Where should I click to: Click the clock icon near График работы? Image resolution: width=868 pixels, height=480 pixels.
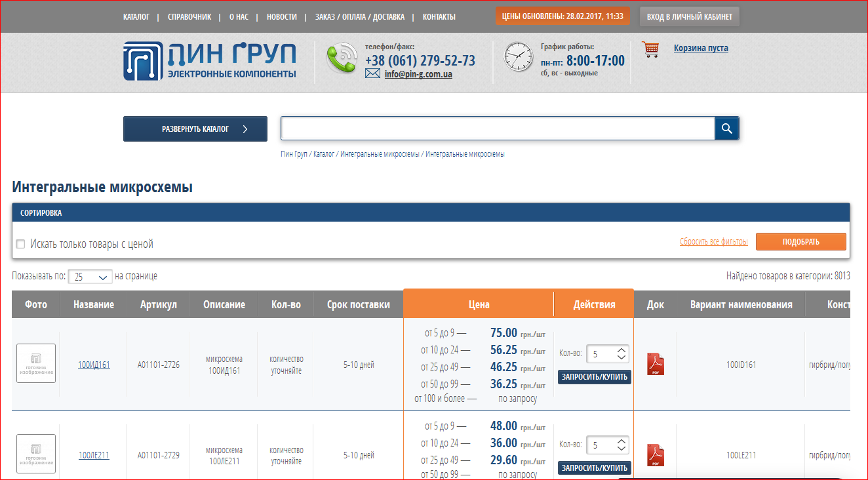pos(519,56)
